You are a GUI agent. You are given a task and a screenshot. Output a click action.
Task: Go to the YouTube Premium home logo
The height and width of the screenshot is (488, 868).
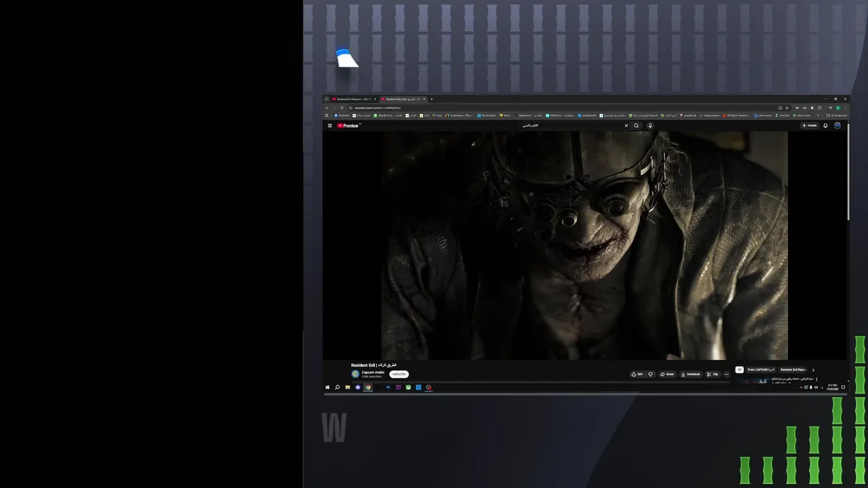[348, 125]
